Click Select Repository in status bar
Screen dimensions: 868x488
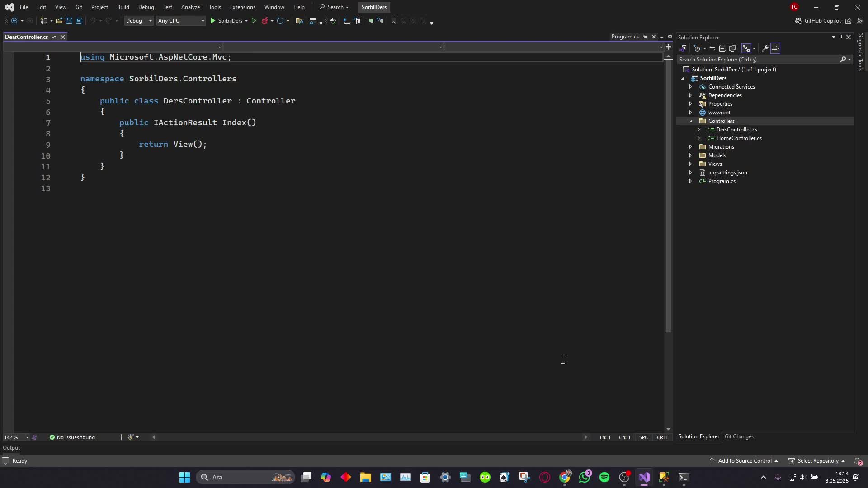pyautogui.click(x=817, y=461)
